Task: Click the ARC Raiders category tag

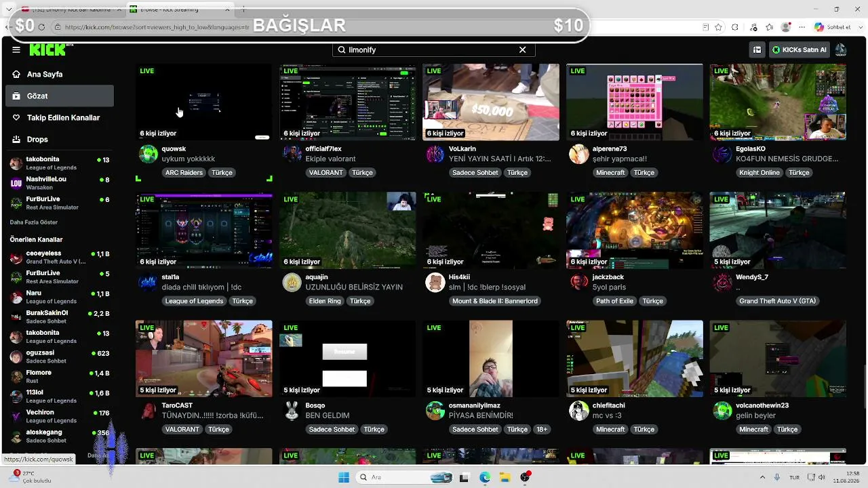Action: pos(184,172)
